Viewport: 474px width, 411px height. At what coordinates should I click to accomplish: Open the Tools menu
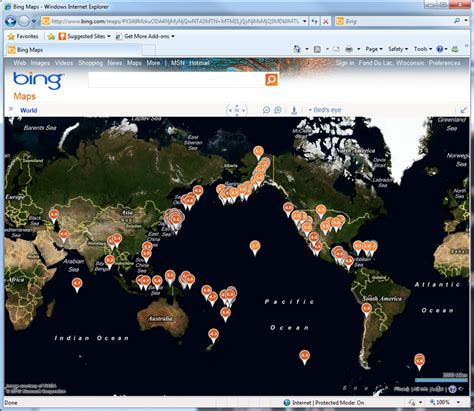coord(423,49)
